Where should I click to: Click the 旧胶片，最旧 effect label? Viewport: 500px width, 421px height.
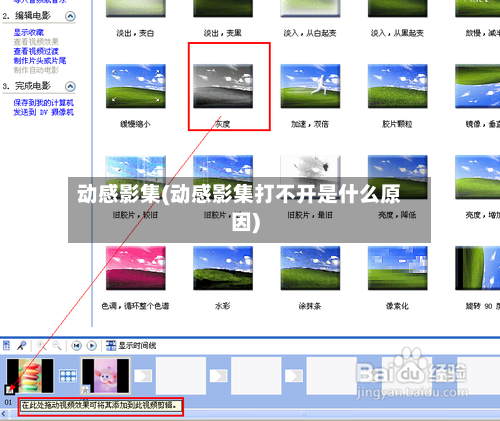pos(310,215)
